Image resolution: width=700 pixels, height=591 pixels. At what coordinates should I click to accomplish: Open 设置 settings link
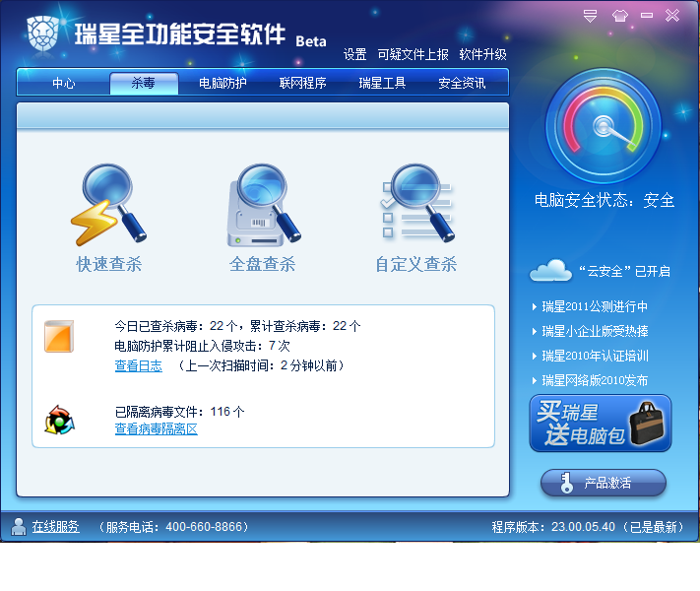354,54
